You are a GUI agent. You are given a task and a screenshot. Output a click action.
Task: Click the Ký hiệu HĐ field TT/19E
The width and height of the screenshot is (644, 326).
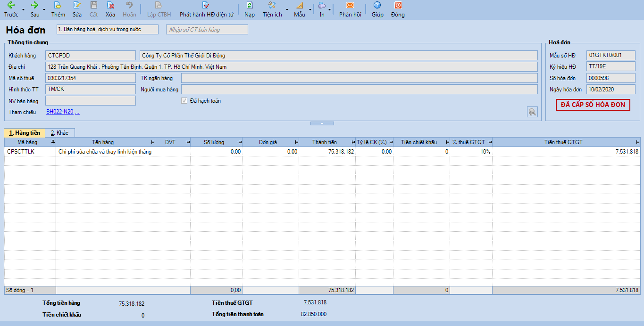[611, 66]
